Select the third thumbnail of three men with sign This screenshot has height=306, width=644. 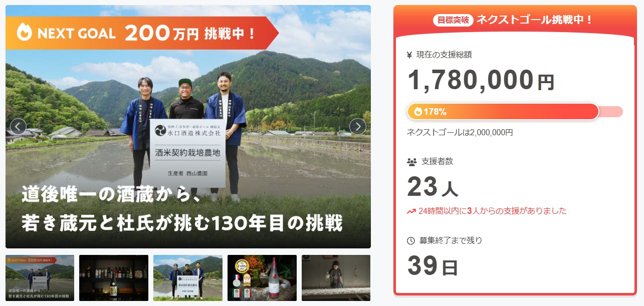188,278
